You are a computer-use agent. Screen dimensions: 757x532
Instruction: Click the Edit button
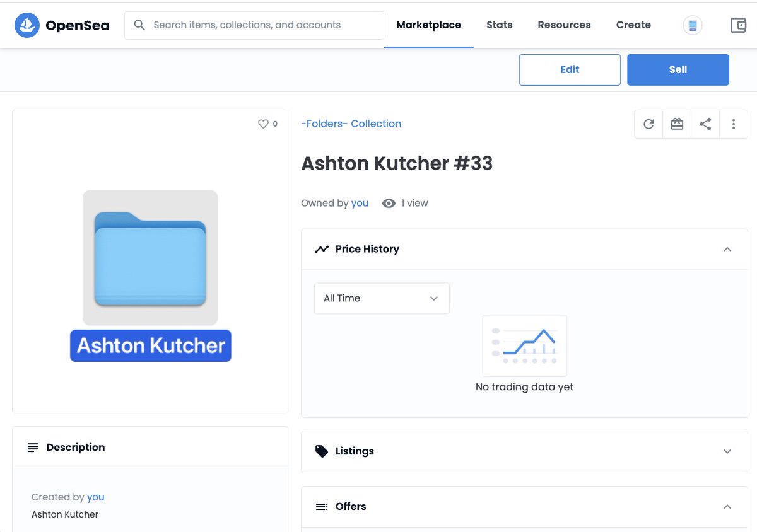coord(570,70)
